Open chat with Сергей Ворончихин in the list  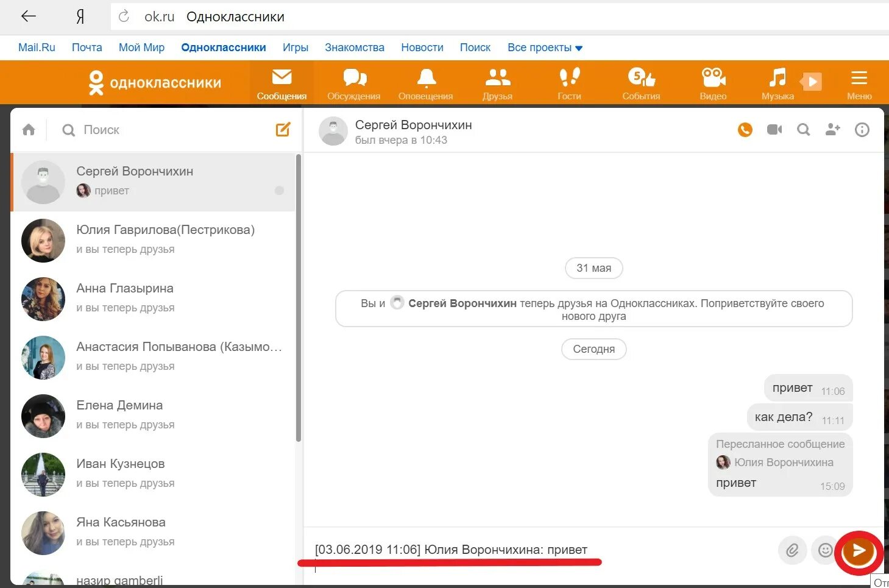pos(153,182)
